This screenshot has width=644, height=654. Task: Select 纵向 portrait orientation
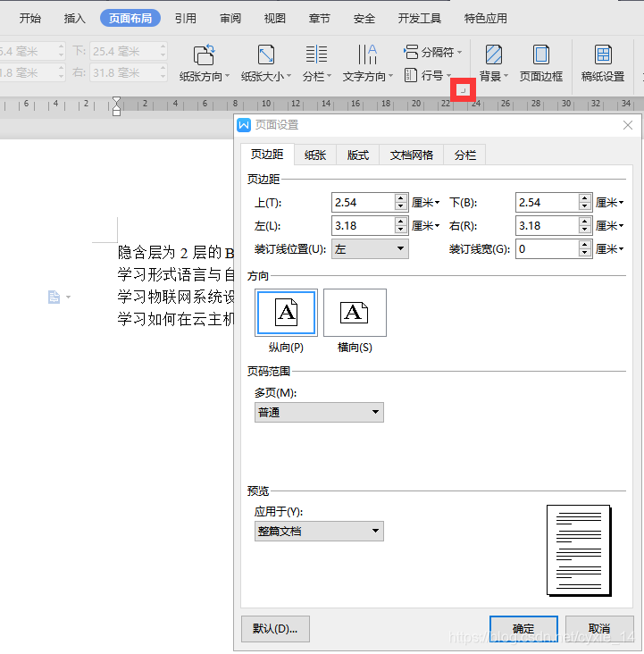tap(286, 313)
